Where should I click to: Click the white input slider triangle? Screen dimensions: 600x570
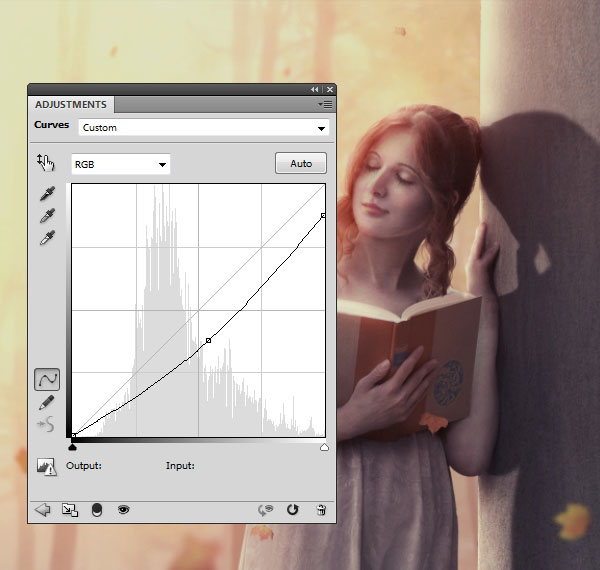coord(324,447)
